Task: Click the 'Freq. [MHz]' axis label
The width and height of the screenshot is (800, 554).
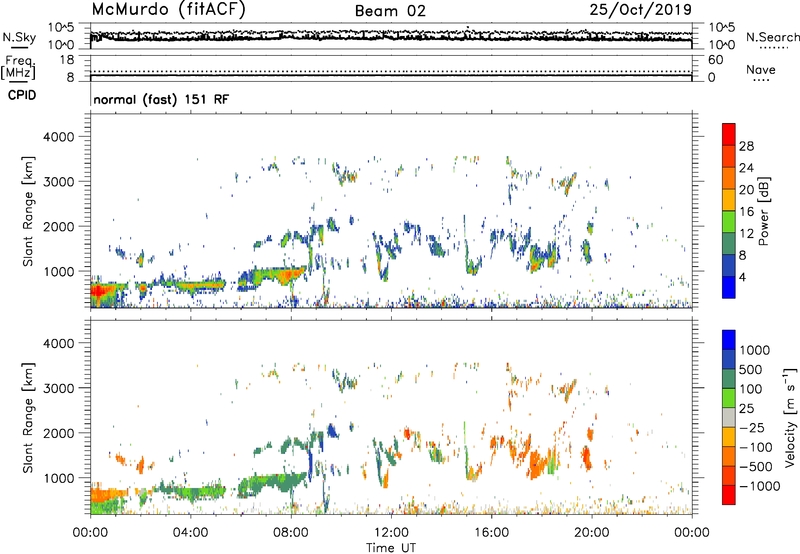Action: point(18,67)
